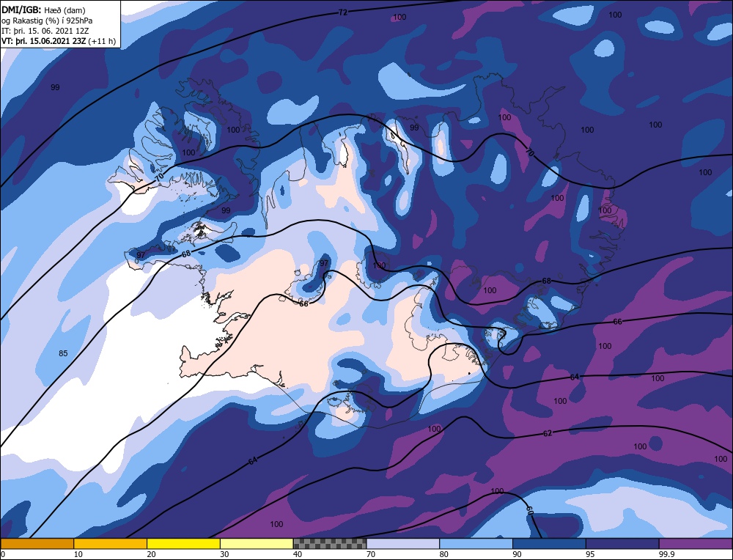
Task: Click the 'DMI/IGB: Hæð (dam)' title line
Action: (43, 10)
